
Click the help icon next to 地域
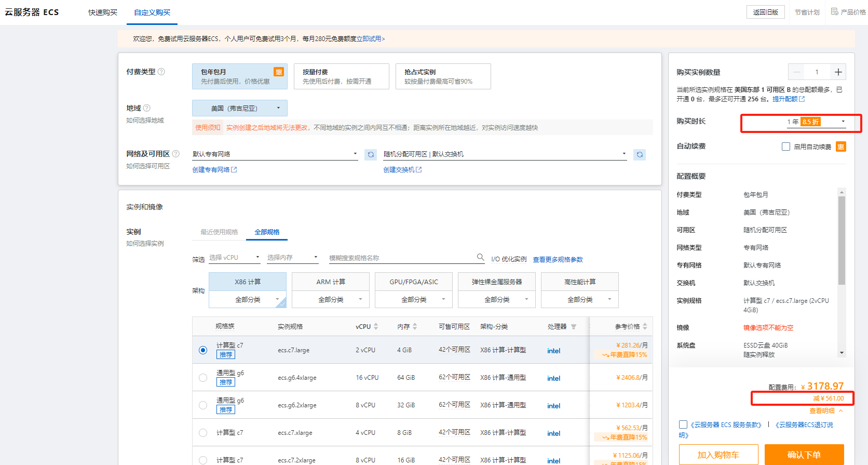tap(147, 108)
